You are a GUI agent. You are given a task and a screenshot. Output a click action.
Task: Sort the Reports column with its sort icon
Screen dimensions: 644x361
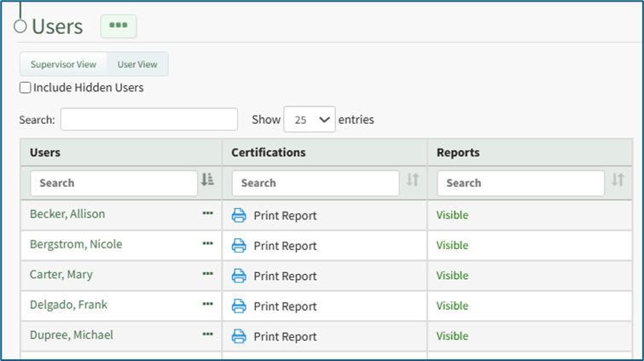coord(618,180)
